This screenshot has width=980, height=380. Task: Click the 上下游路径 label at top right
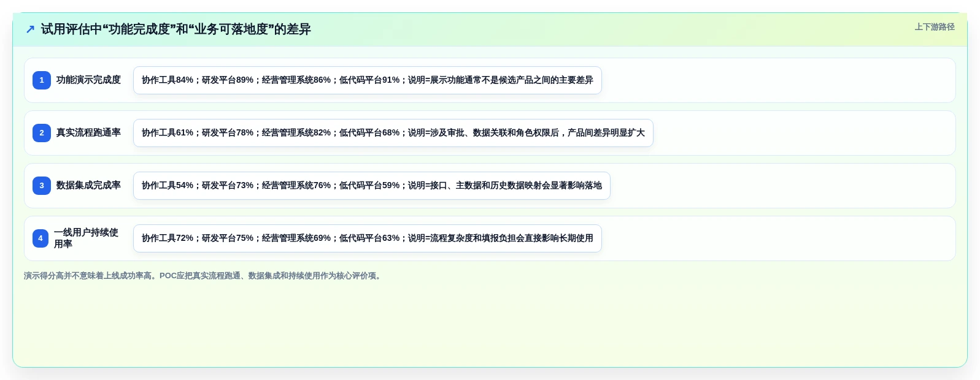[x=934, y=27]
